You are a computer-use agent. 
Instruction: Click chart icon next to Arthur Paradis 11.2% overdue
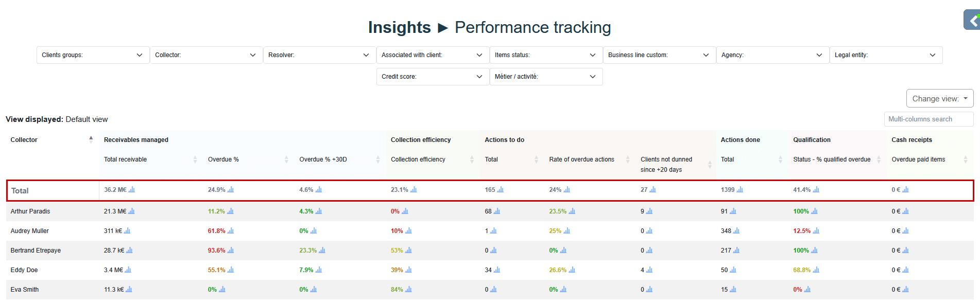(x=230, y=211)
